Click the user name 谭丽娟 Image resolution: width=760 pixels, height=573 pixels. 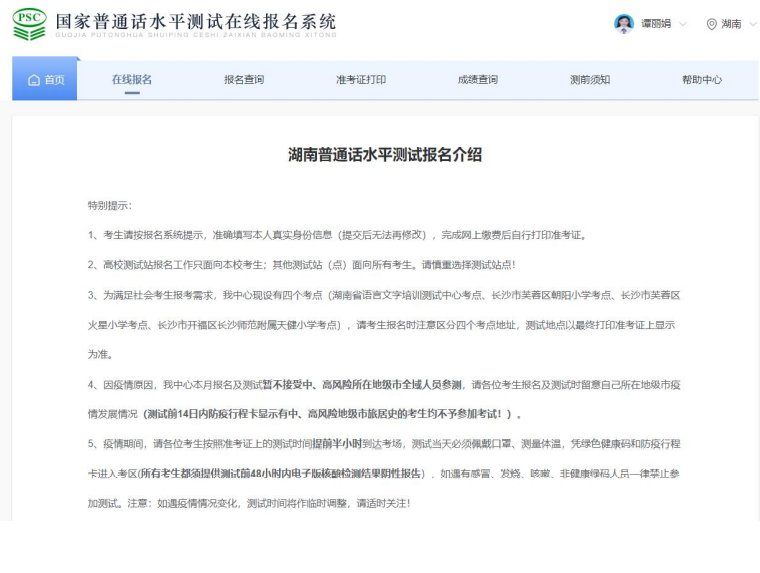pyautogui.click(x=656, y=24)
